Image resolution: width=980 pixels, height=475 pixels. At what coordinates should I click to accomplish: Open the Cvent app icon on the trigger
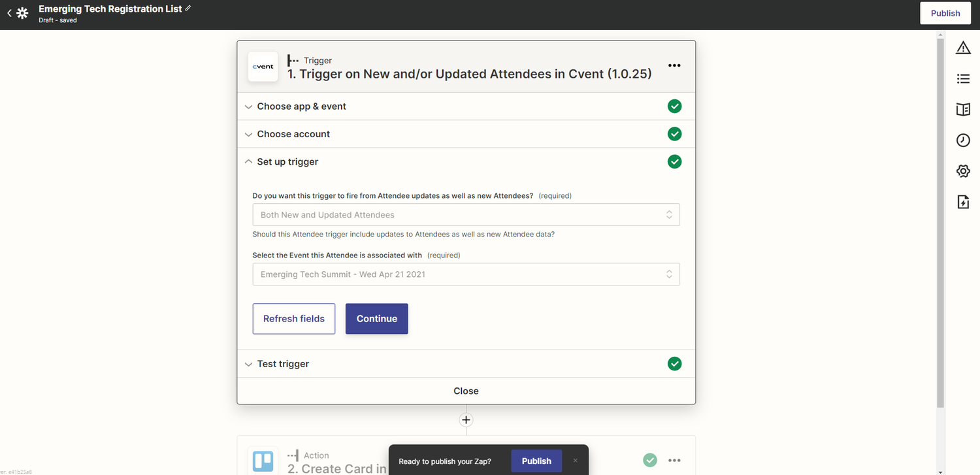(263, 66)
